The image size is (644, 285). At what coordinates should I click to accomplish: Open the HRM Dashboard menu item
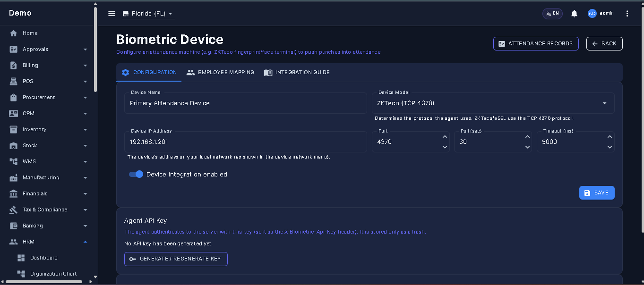(47, 258)
